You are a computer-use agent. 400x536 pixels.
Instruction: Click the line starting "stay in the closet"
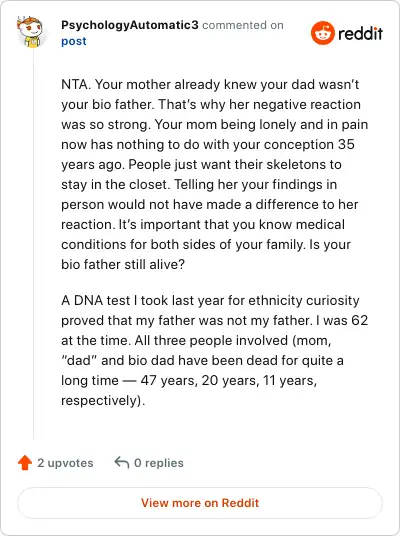(x=199, y=185)
